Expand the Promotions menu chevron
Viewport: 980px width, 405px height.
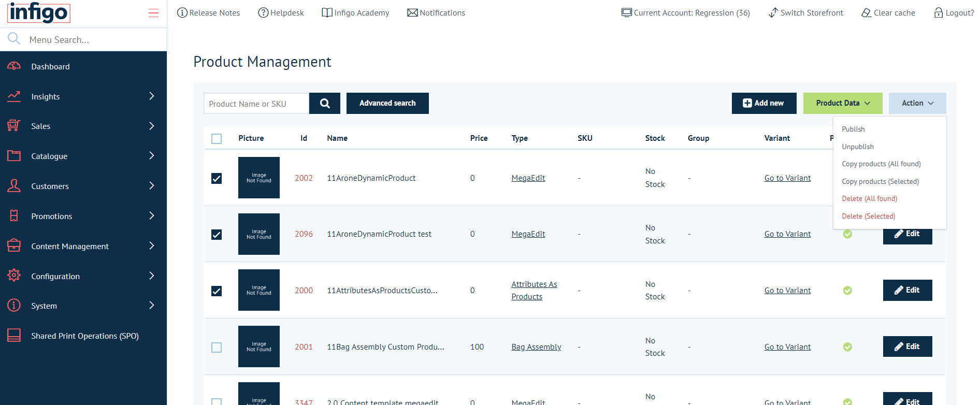click(152, 215)
